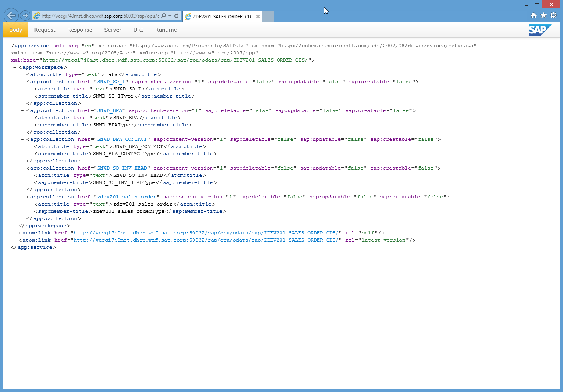Click into the browser address bar
The height and width of the screenshot is (392, 563).
tap(100, 16)
